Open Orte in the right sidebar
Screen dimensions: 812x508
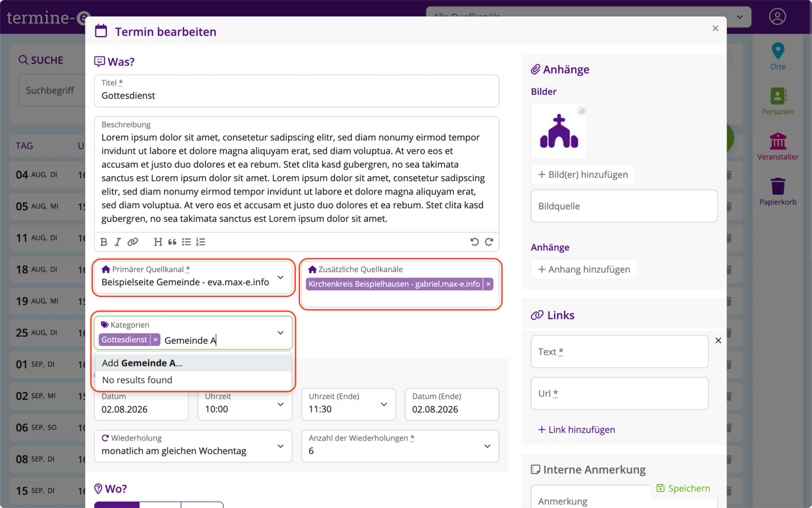[778, 56]
